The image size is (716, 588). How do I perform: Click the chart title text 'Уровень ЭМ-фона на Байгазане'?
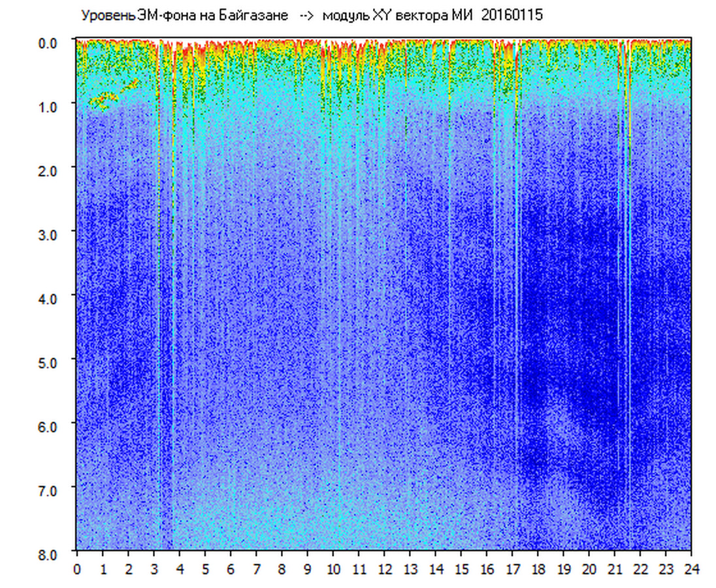(184, 16)
